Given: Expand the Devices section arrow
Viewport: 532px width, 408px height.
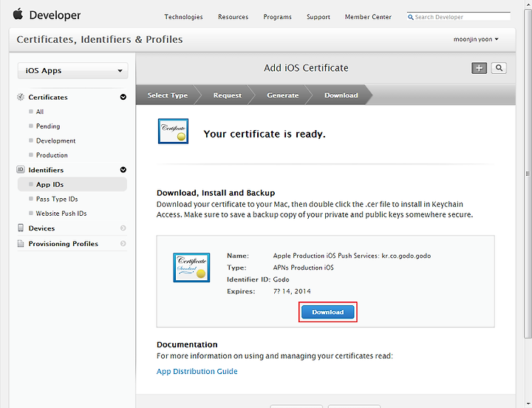Looking at the screenshot, I should point(123,228).
